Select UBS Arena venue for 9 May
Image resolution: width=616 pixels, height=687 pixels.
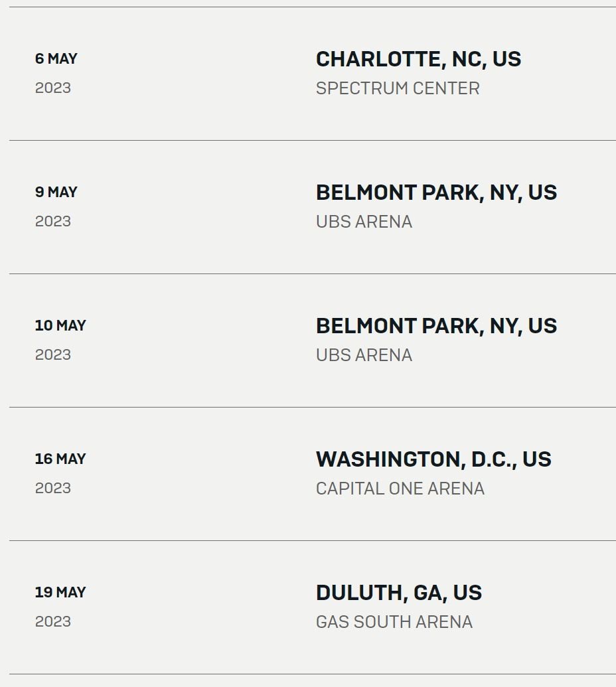click(364, 222)
